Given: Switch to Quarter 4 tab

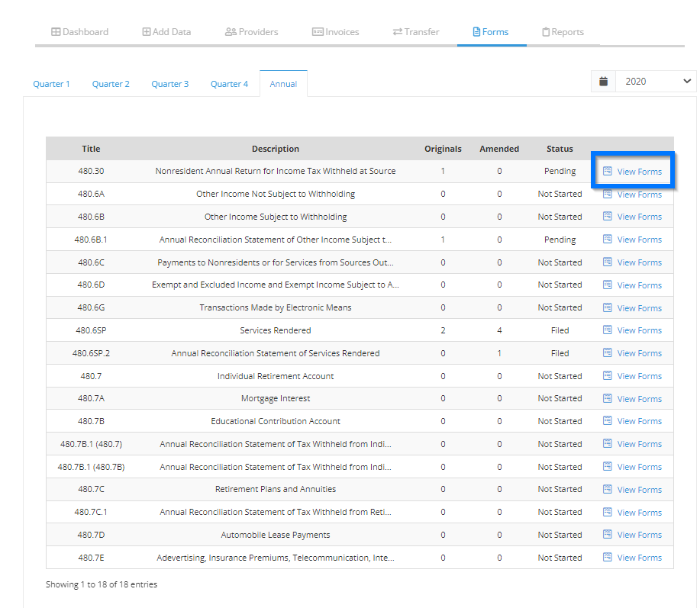Looking at the screenshot, I should tap(230, 84).
